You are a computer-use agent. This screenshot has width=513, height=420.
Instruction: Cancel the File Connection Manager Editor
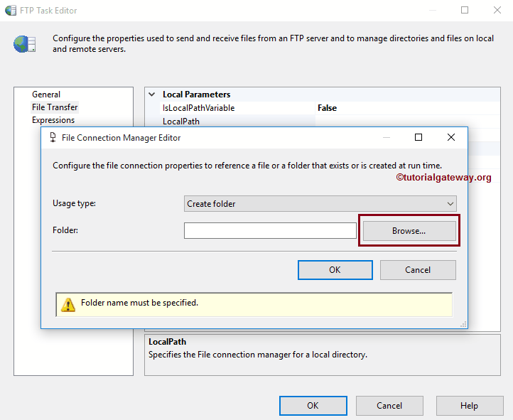click(x=418, y=270)
